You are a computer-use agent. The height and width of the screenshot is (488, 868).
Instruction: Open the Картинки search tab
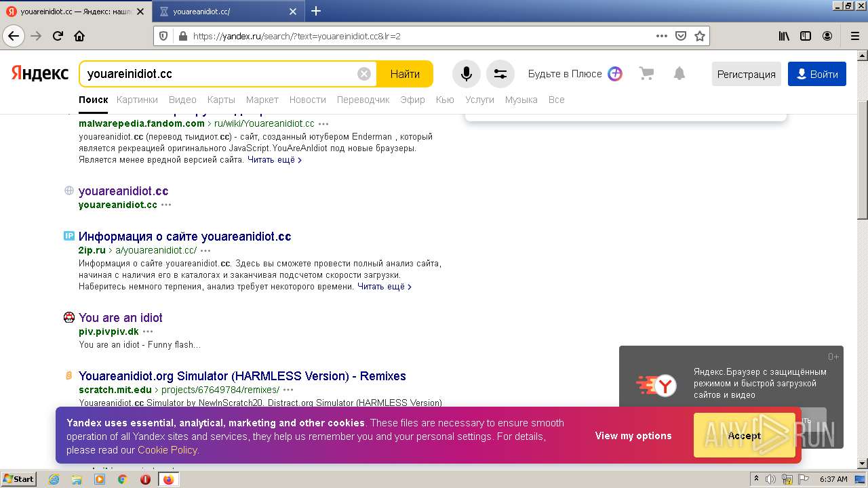click(x=137, y=100)
